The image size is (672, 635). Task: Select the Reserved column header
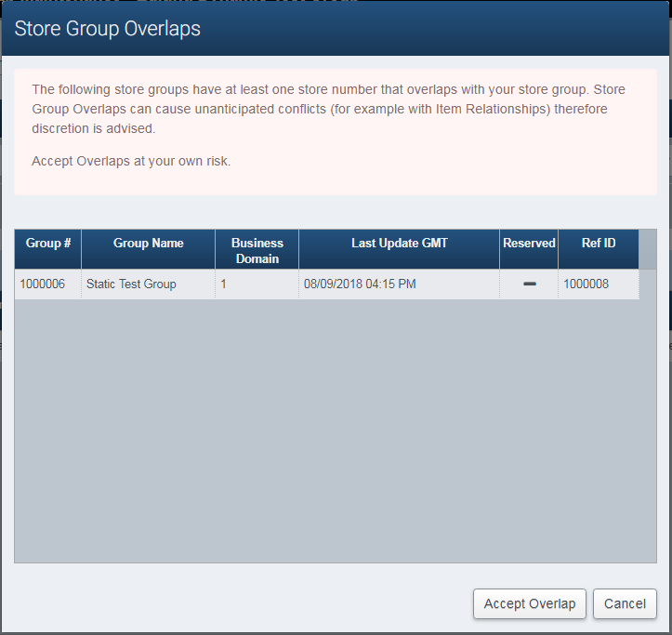529,244
